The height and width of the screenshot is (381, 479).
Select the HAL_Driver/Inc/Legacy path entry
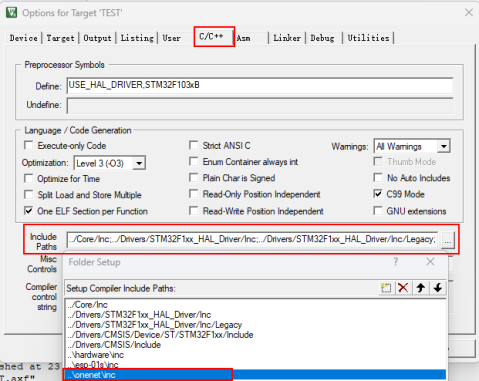click(255, 324)
